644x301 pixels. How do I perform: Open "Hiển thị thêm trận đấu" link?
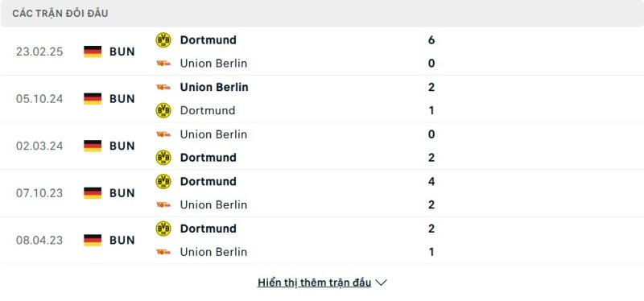point(314,282)
